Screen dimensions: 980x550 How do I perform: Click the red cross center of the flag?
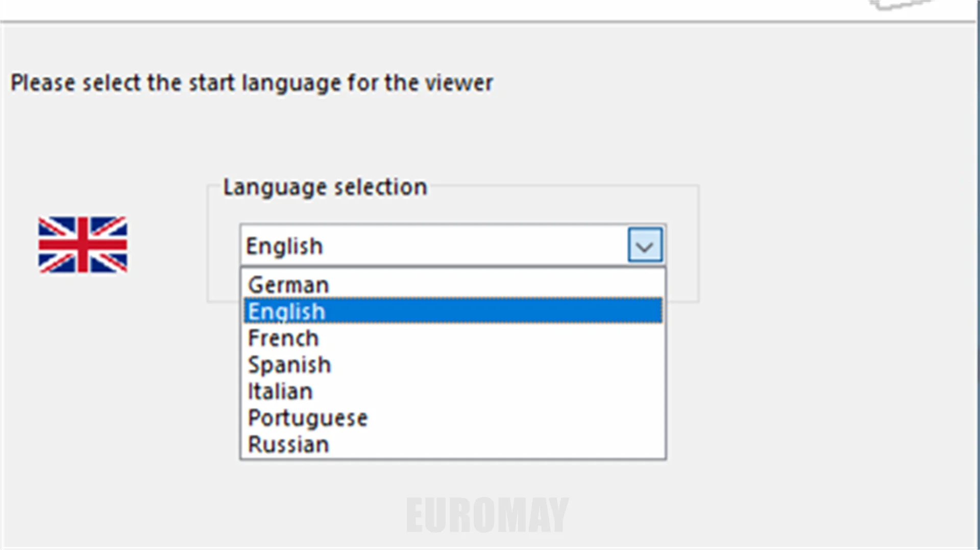click(x=83, y=245)
